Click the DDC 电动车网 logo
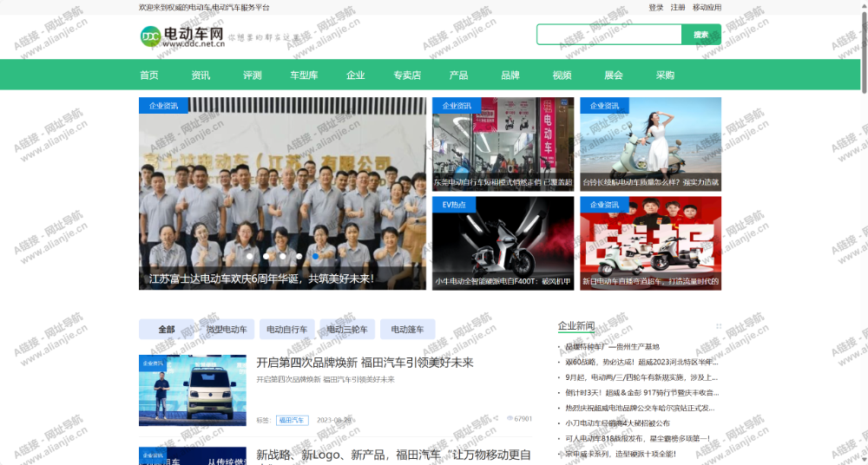Screen dimensions: 868x465 click(182, 36)
